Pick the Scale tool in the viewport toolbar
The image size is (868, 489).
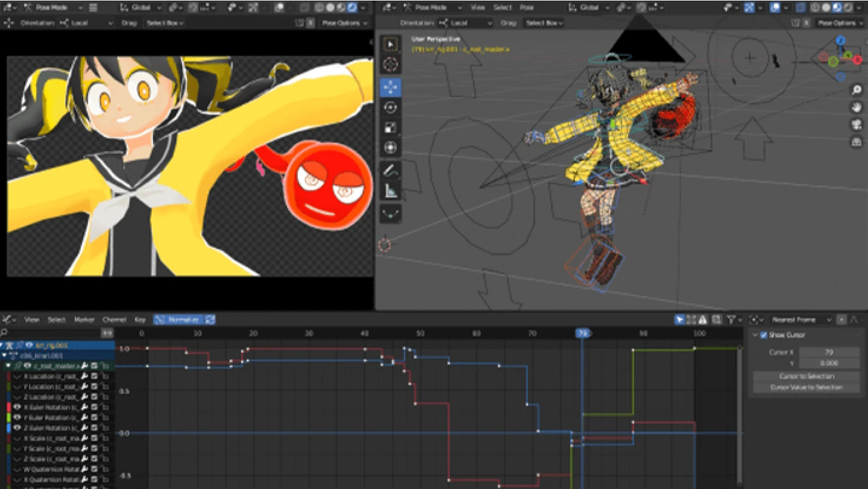point(391,127)
